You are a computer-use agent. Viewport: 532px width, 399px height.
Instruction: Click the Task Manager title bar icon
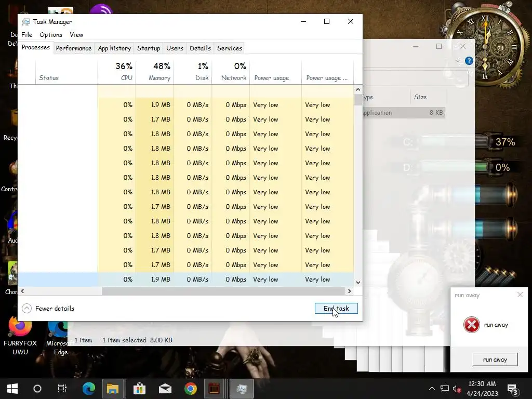click(26, 22)
